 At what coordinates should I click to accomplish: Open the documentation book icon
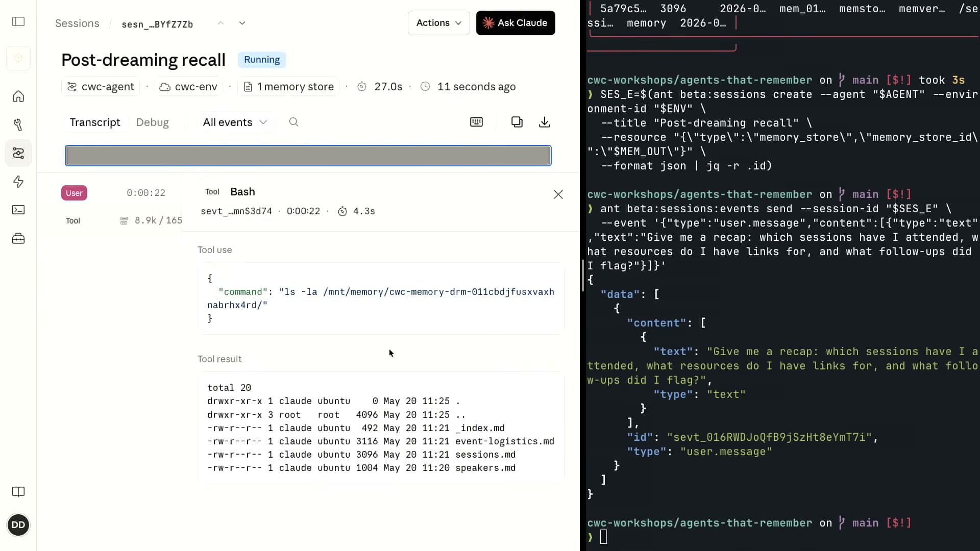tap(18, 492)
